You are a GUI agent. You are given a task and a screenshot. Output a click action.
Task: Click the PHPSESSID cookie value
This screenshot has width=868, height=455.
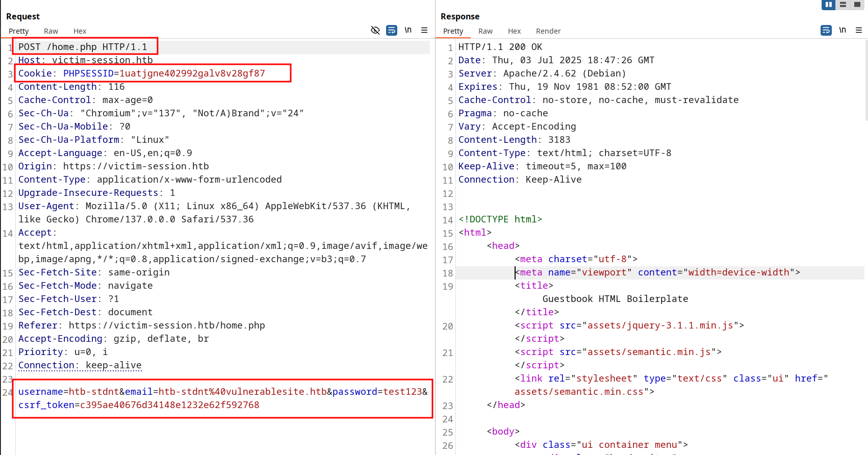(192, 73)
